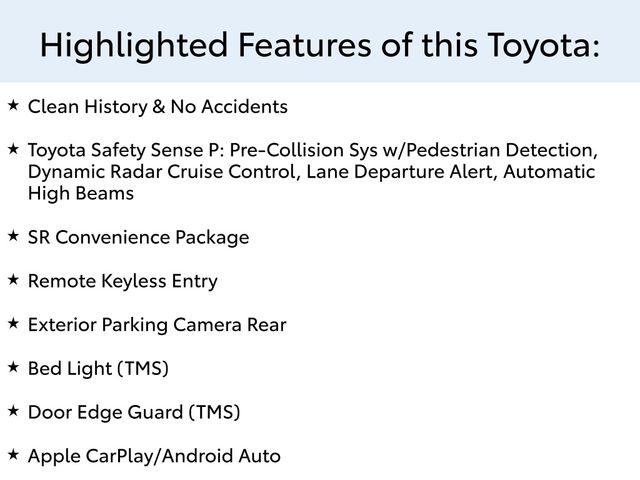
Task: Select the star beside Door Edge Guard (TMS)
Action: pyautogui.click(x=13, y=410)
